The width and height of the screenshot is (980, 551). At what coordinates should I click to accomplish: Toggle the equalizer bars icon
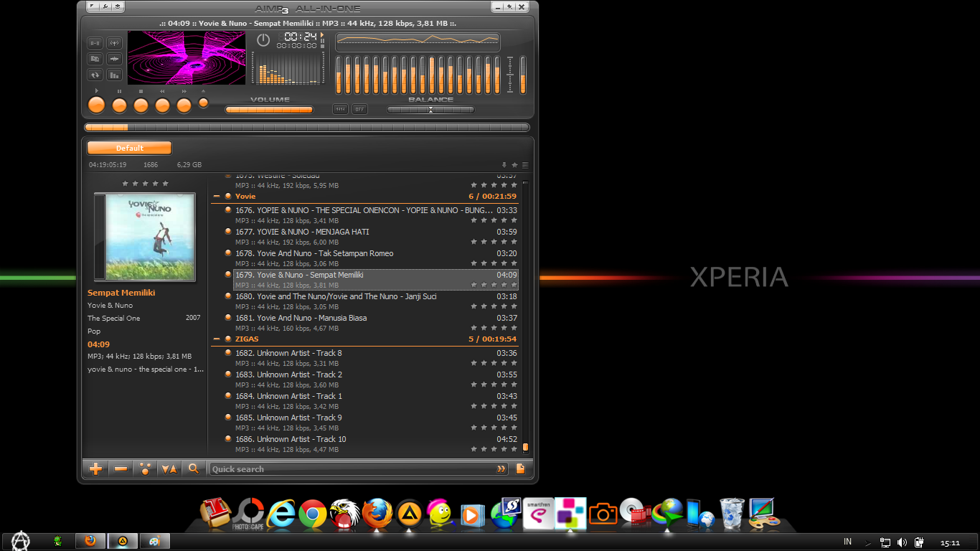click(114, 75)
